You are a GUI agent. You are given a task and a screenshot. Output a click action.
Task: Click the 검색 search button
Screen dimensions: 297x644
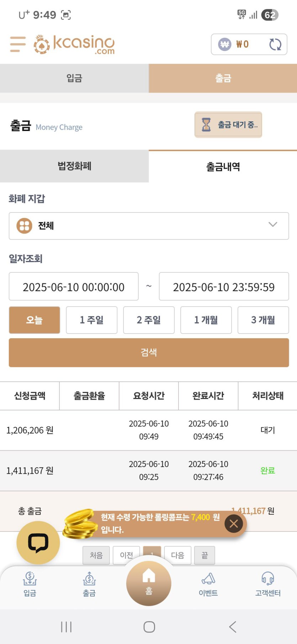click(x=149, y=352)
